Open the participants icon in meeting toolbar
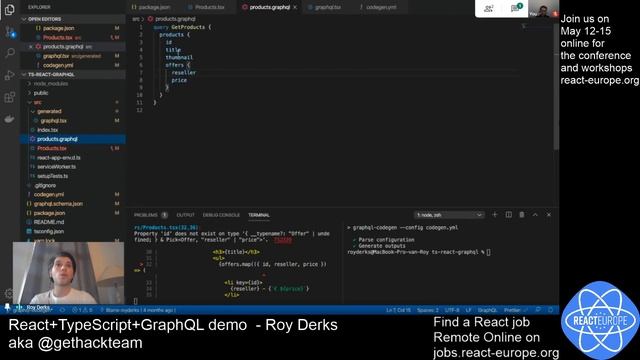The width and height of the screenshot is (640, 360). pyautogui.click(x=488, y=8)
